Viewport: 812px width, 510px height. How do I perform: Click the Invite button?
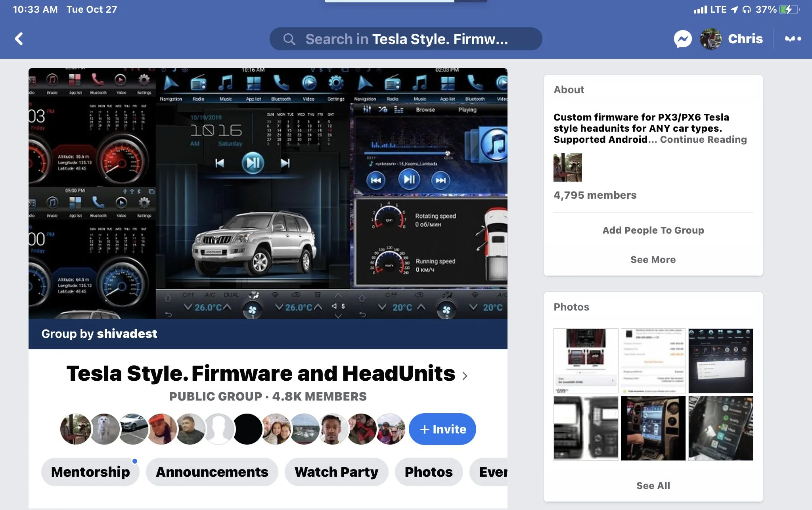442,429
